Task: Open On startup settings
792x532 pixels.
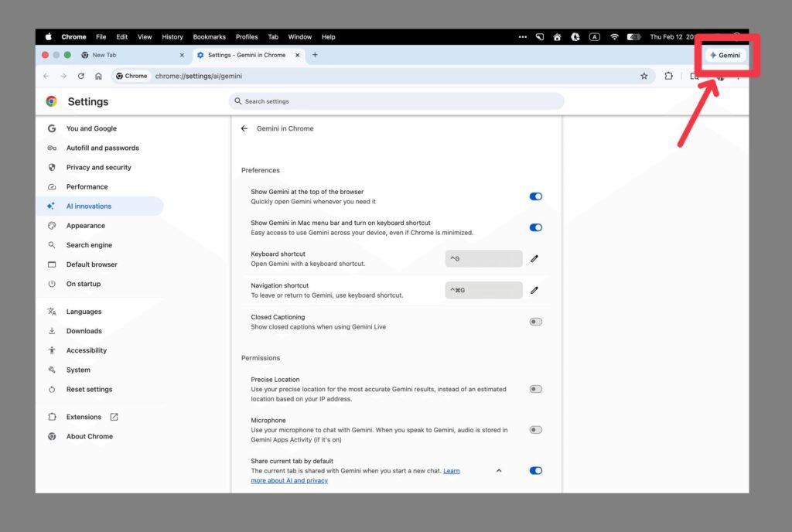Action: tap(100, 284)
